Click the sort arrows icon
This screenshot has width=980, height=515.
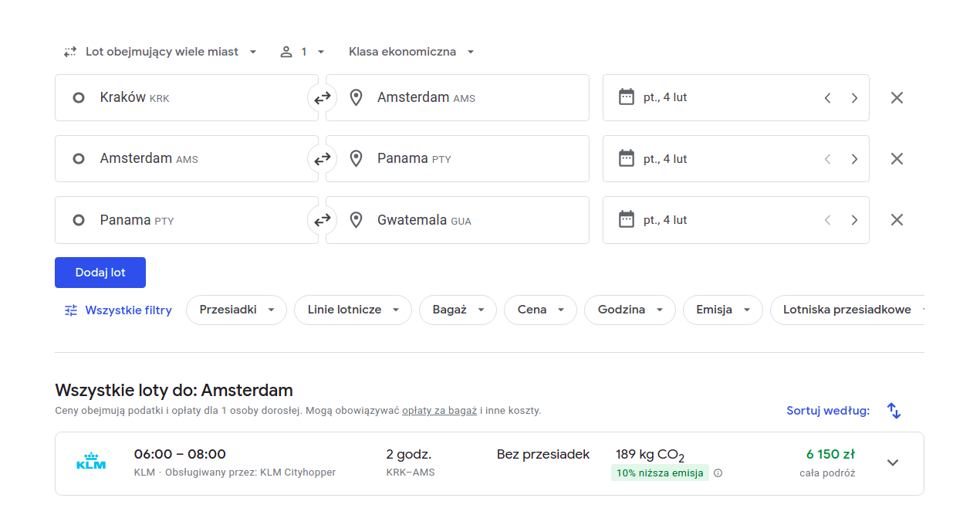pos(894,411)
